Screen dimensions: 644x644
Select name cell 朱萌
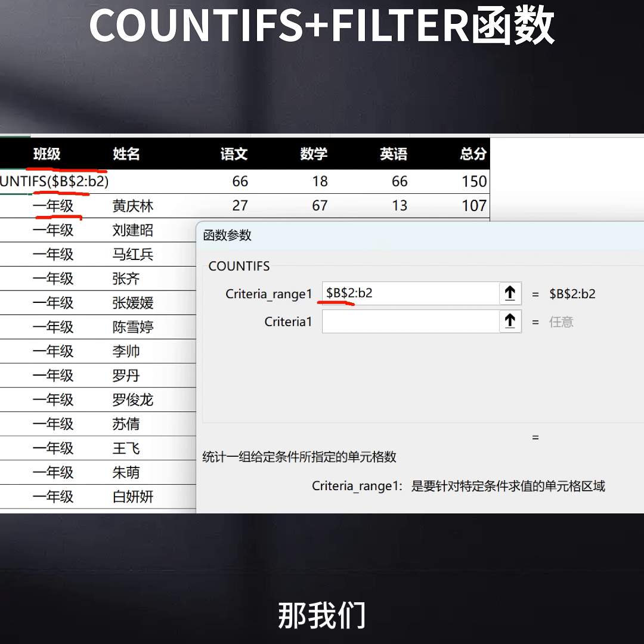[126, 472]
